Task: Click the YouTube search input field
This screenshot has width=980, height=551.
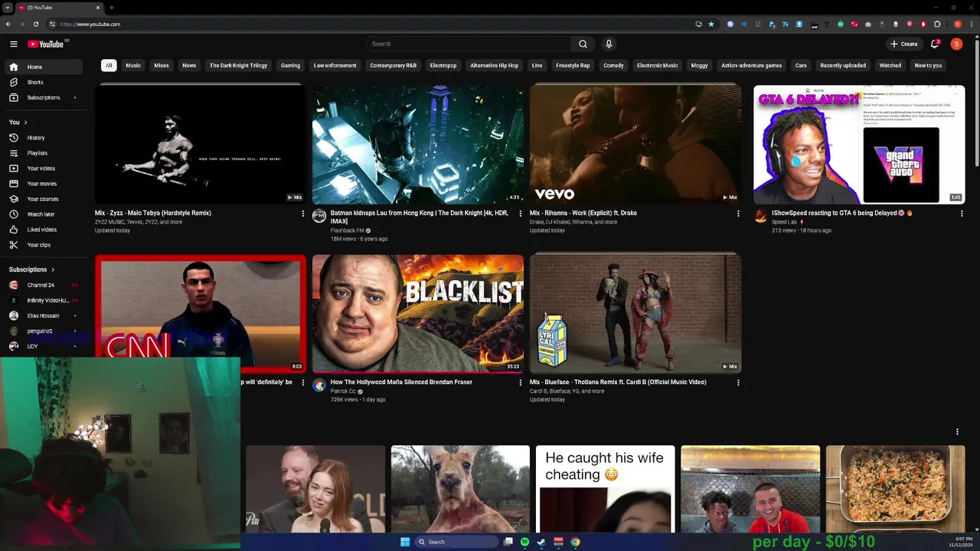Action: (469, 44)
